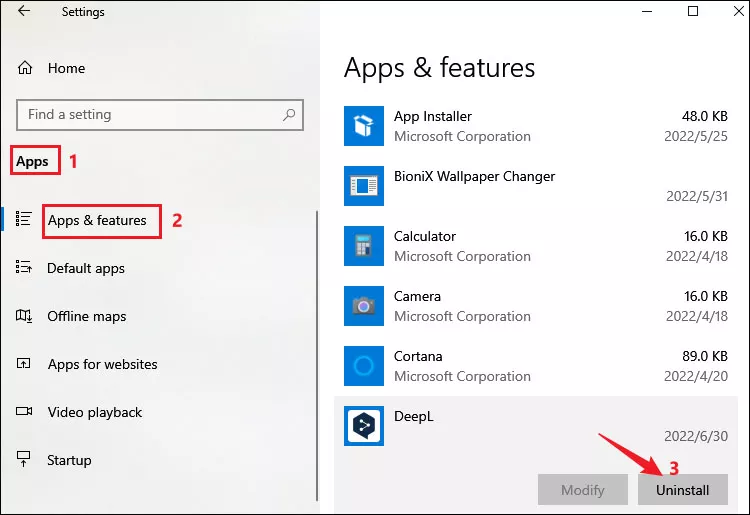This screenshot has width=750, height=515.
Task: Click the DeepL app name
Action: click(414, 416)
